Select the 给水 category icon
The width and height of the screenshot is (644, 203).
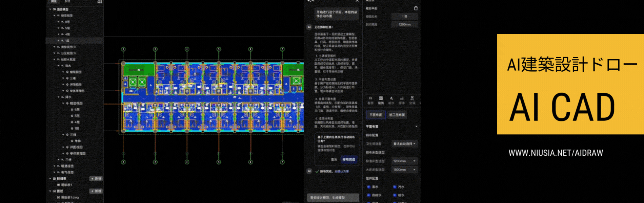391,100
